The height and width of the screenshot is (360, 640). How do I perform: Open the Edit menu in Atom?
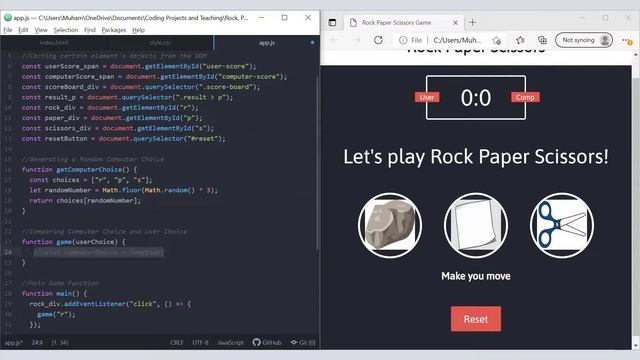23,30
